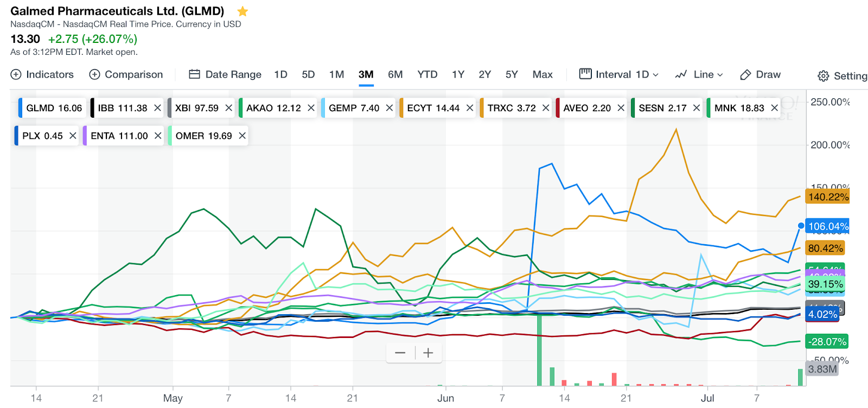Click the OMER 19.69 legend label
This screenshot has height=408, width=868.
(x=204, y=136)
